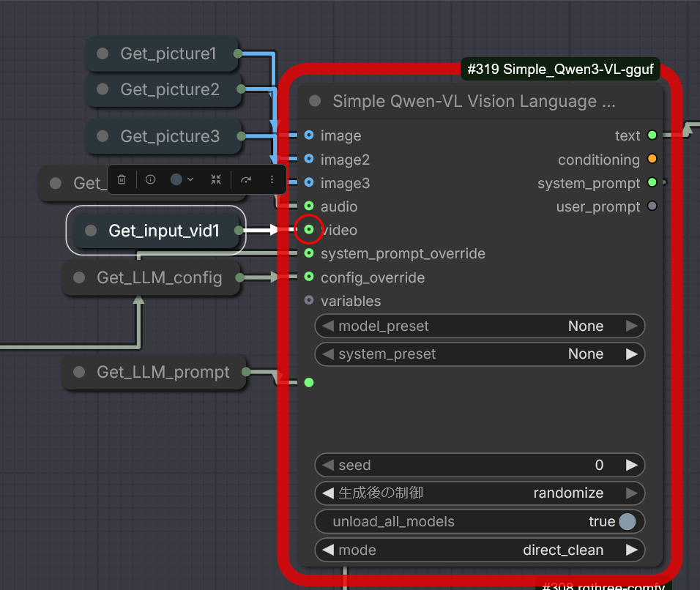The height and width of the screenshot is (590, 700).
Task: Open the node color picker dropdown
Action: (x=182, y=179)
